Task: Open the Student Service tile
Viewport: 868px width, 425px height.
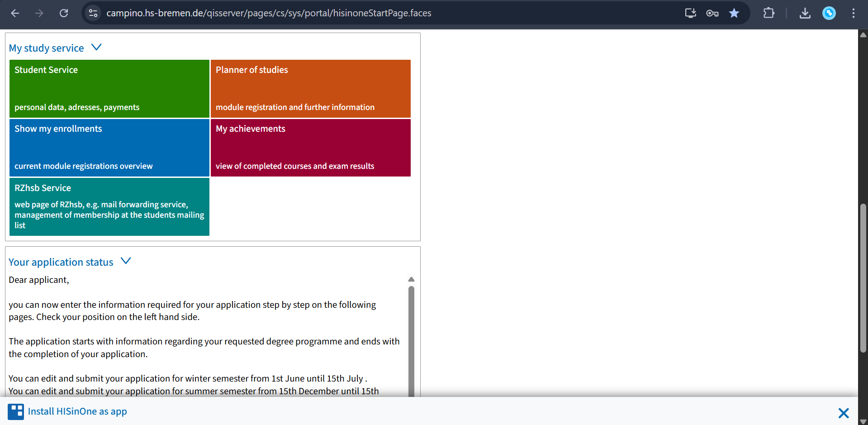Action: pos(109,89)
